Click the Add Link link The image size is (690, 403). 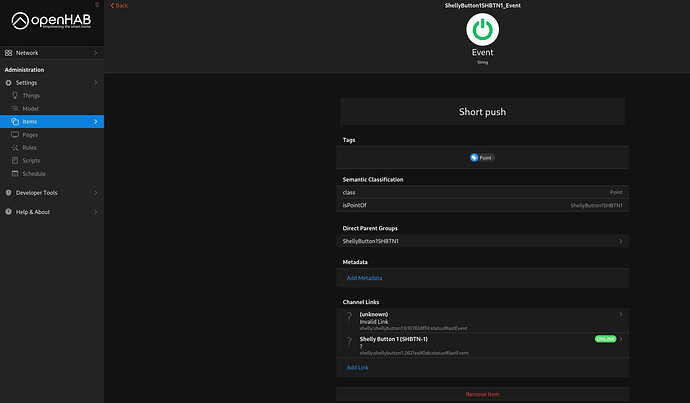[357, 367]
